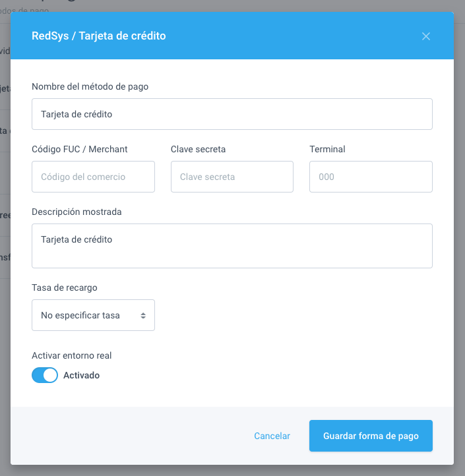The image size is (465, 476).
Task: Close the RedSys payment dialog with X
Action: click(426, 36)
